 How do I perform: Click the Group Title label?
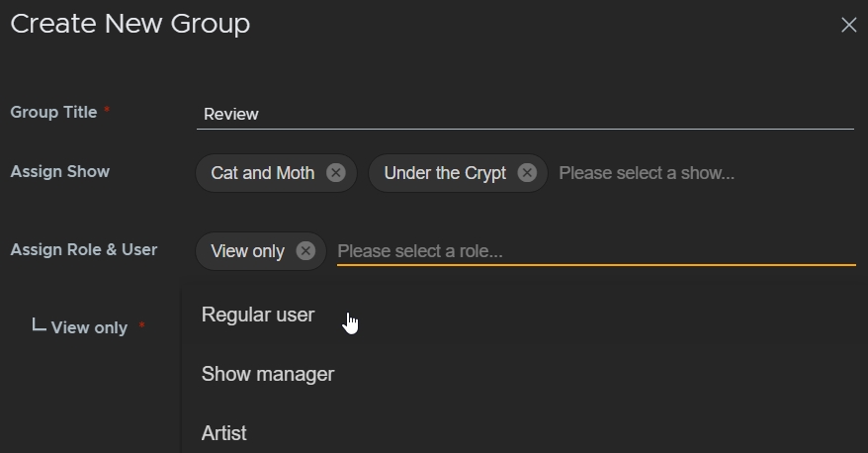click(x=53, y=112)
